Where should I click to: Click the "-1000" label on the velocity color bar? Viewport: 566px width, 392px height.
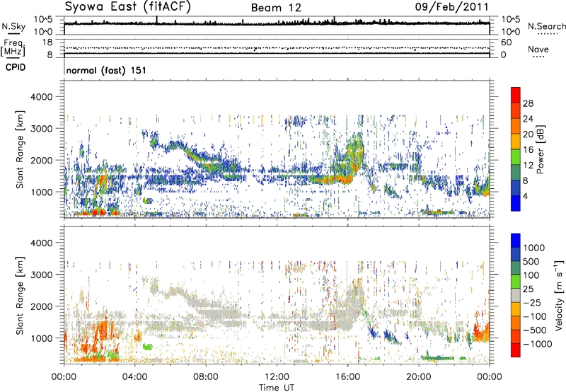click(537, 344)
